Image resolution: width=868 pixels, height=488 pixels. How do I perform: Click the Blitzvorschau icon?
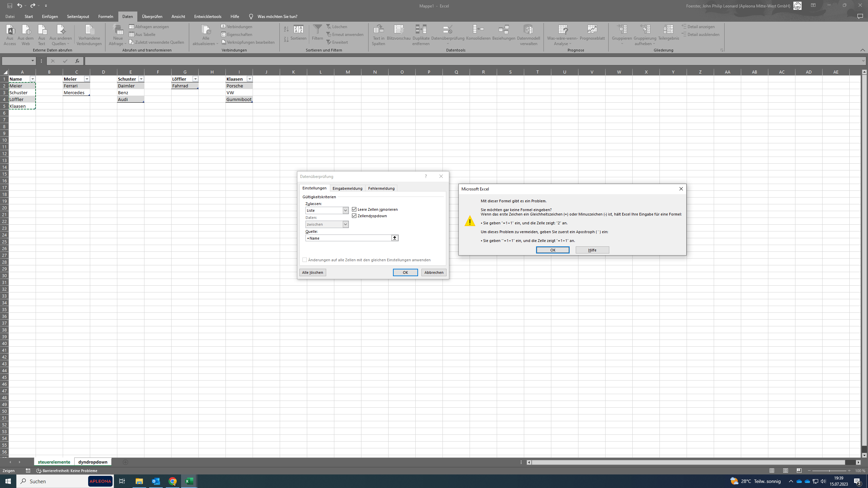[399, 30]
